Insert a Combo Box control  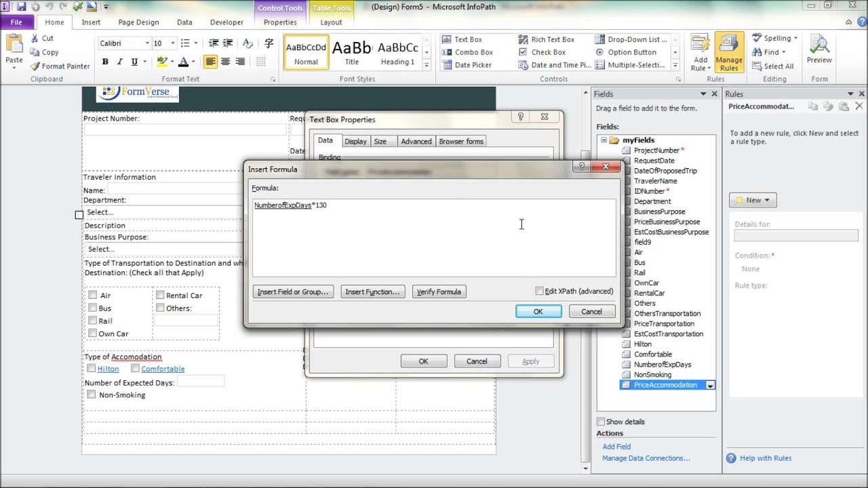467,52
